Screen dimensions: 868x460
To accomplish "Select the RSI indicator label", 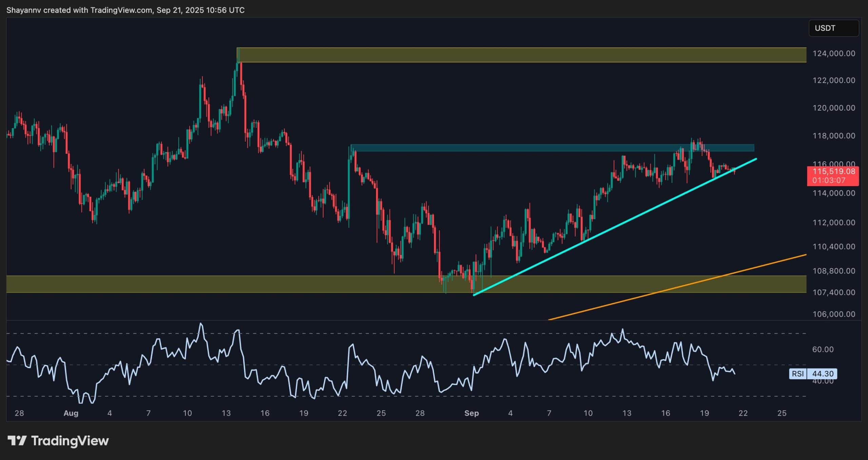I will (798, 374).
